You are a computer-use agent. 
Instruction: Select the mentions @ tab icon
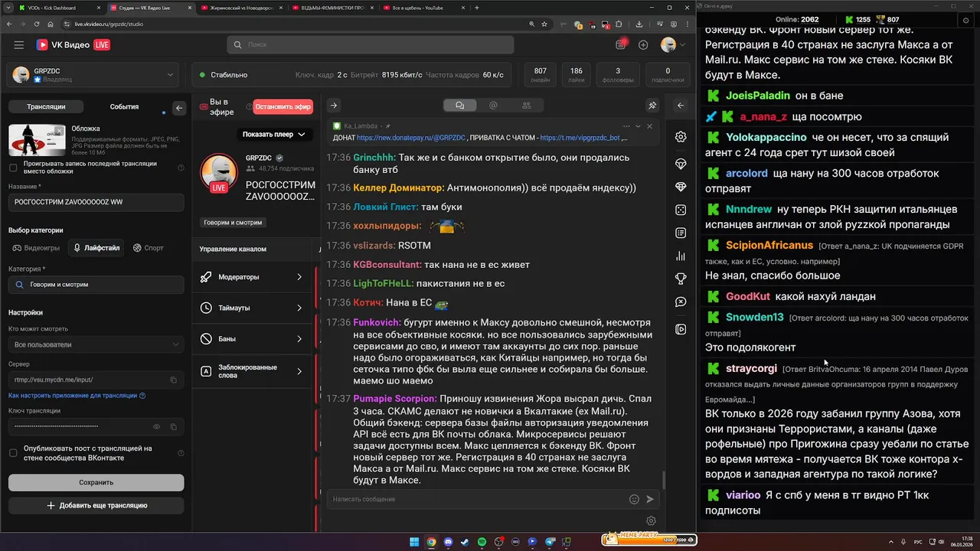[493, 106]
